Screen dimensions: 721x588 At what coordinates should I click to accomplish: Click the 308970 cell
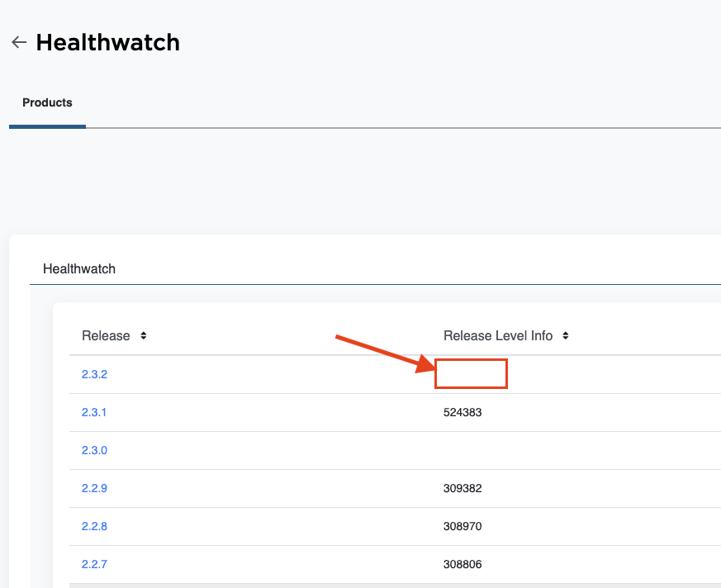[462, 526]
